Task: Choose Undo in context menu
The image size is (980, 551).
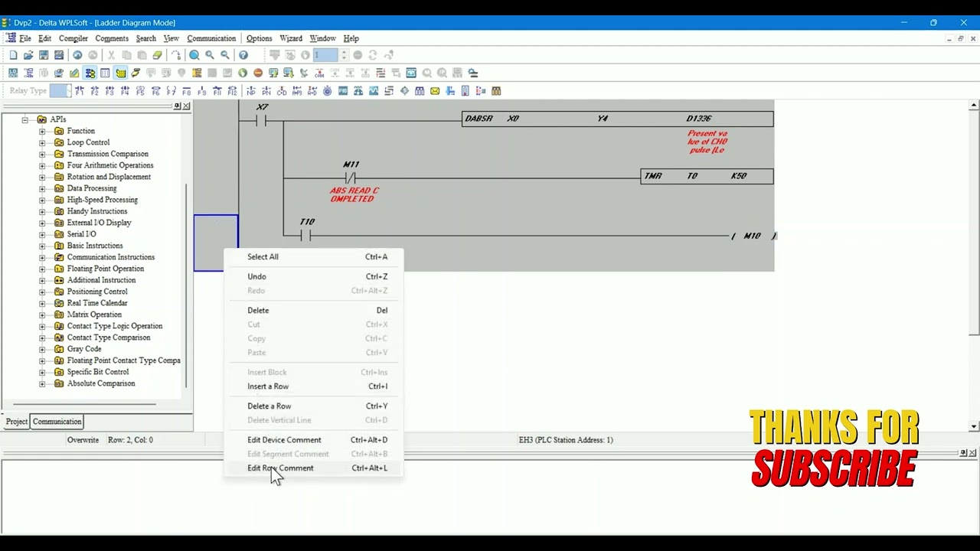Action: tap(313, 277)
